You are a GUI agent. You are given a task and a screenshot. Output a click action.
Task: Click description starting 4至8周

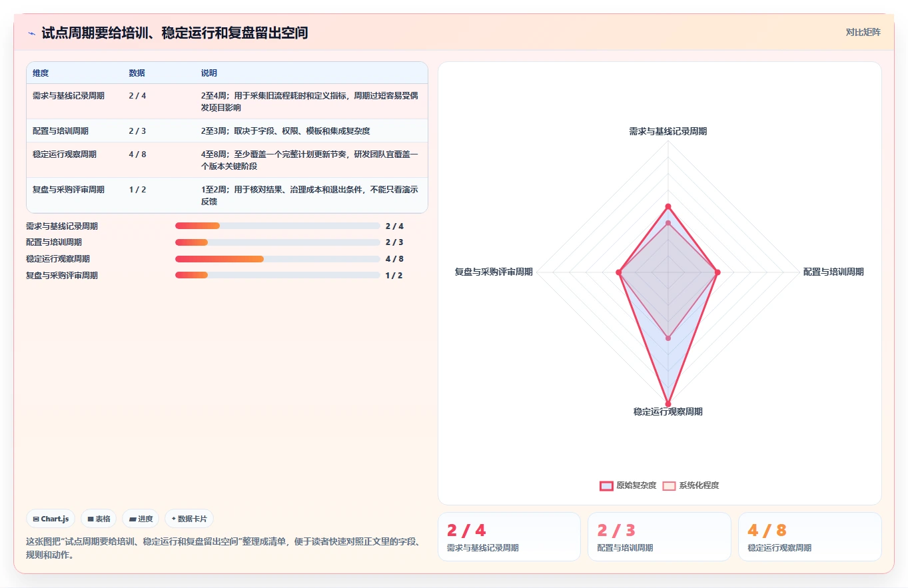pyautogui.click(x=310, y=160)
